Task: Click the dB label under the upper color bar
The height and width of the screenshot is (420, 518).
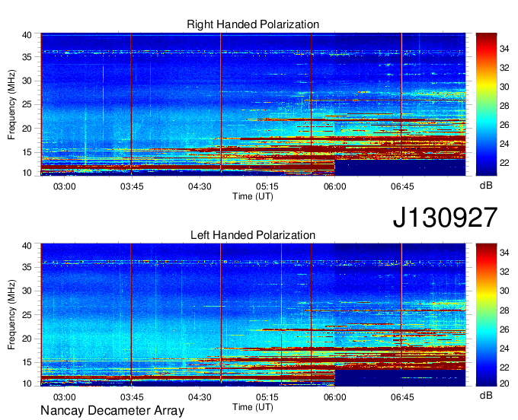Action: pyautogui.click(x=486, y=186)
